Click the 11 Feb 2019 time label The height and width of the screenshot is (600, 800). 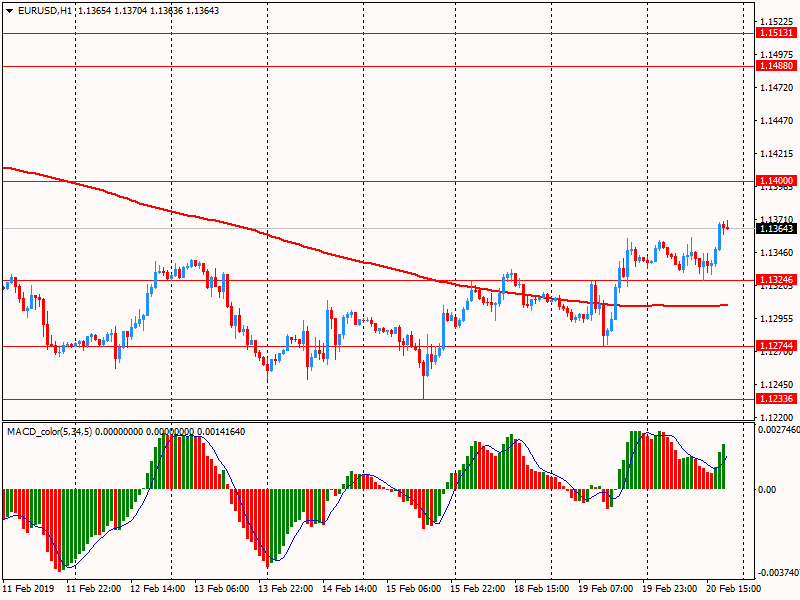click(28, 589)
